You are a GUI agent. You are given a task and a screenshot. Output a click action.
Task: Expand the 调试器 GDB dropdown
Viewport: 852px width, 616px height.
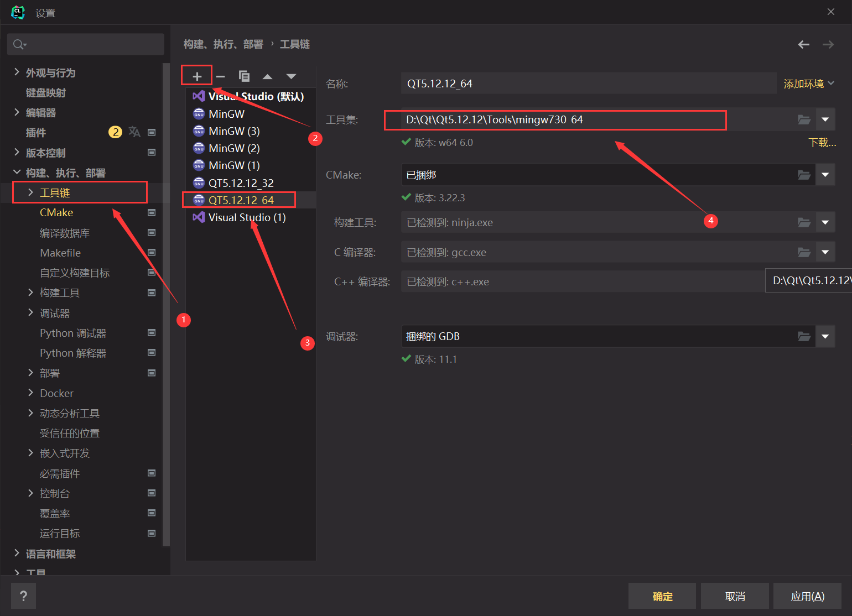825,336
